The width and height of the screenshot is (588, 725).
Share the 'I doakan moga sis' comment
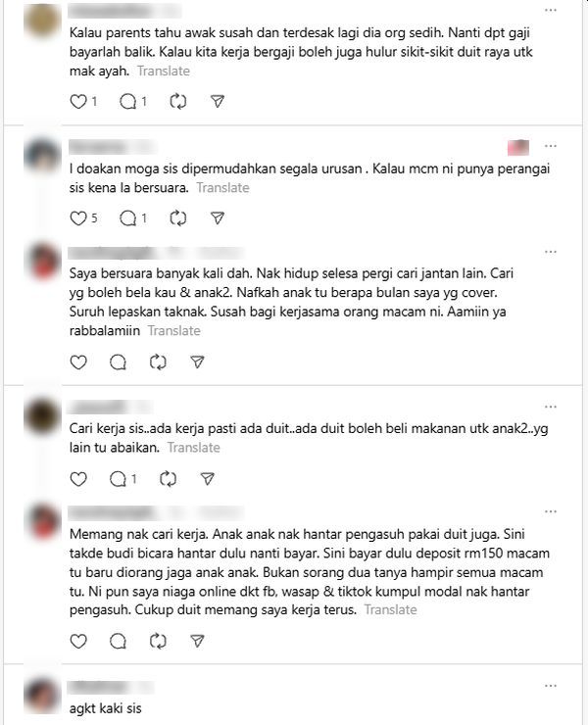point(218,217)
